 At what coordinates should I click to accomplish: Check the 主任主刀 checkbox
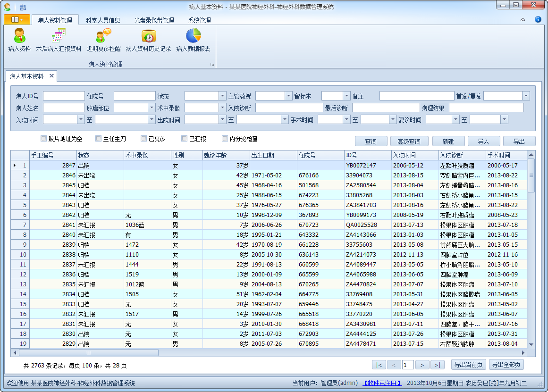99,139
